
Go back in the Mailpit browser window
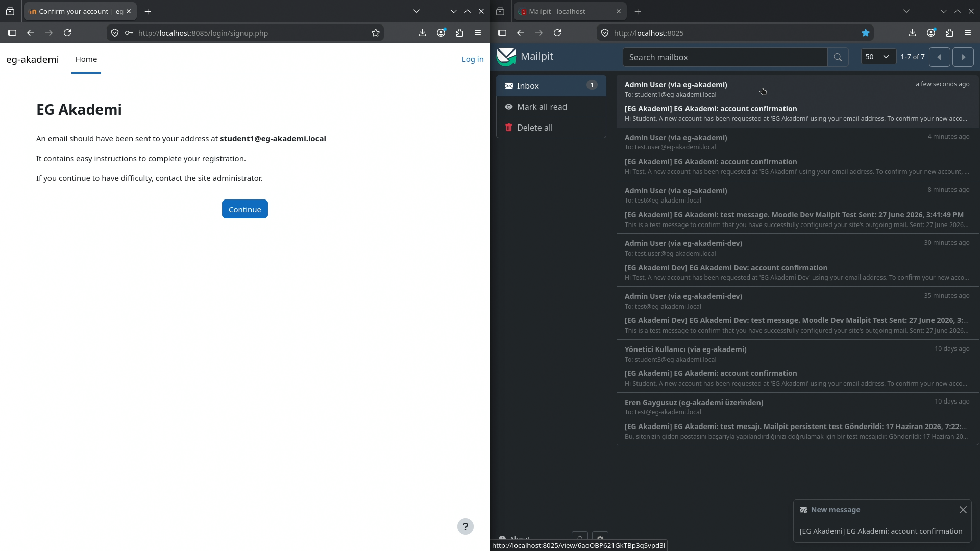pyautogui.click(x=521, y=33)
